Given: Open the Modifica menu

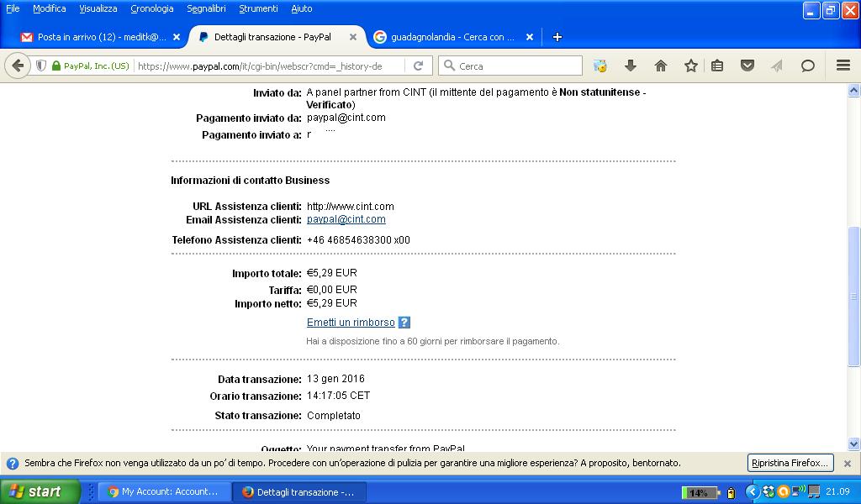Looking at the screenshot, I should pos(50,8).
